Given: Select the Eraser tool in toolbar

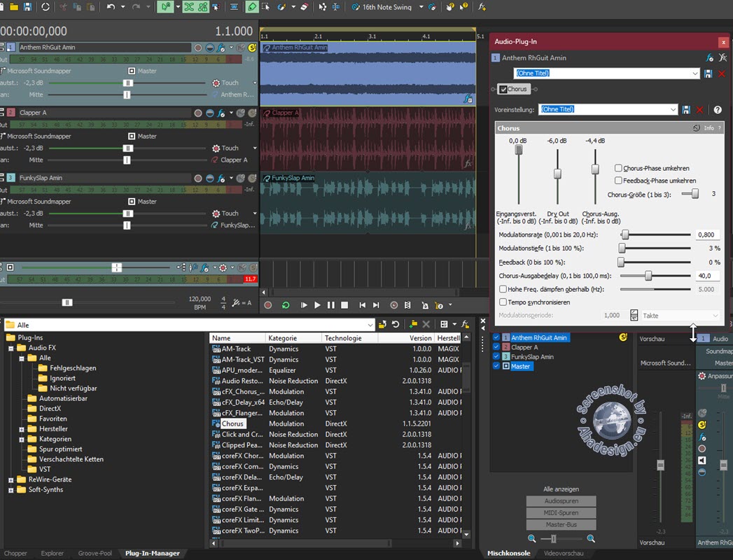Looking at the screenshot, I should pyautogui.click(x=305, y=7).
